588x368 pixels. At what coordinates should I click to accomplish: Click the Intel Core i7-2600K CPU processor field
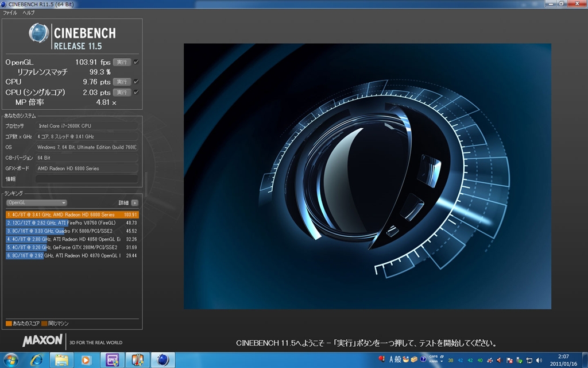click(87, 126)
